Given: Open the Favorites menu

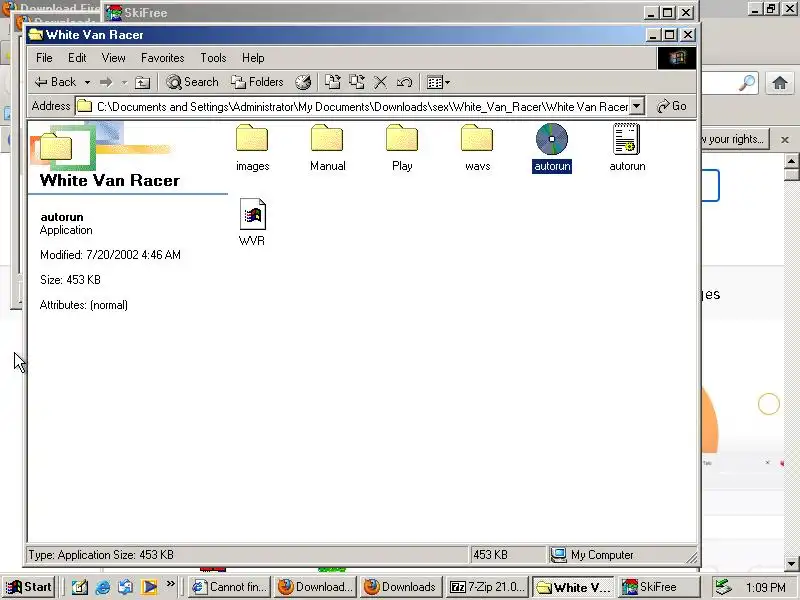Looking at the screenshot, I should [162, 58].
